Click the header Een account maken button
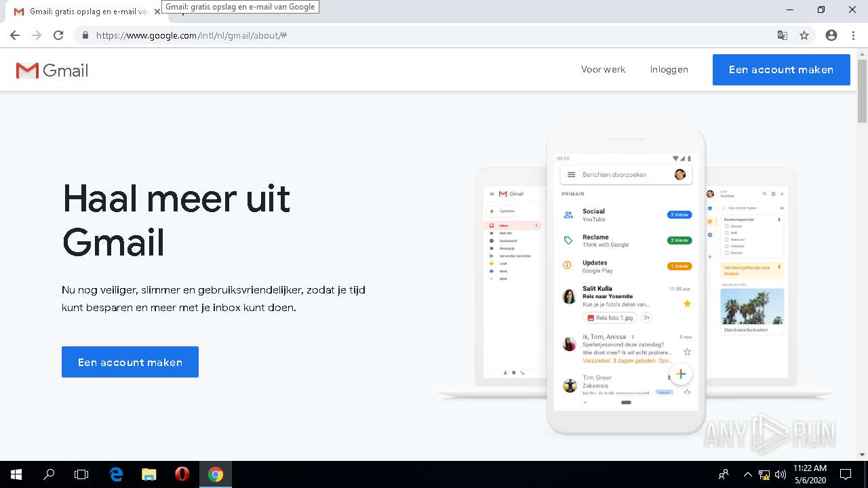 781,70
